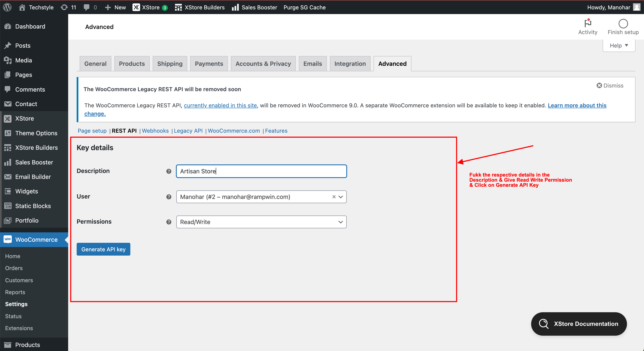This screenshot has height=351, width=644.
Task: Clear the selected user with the x
Action: coord(334,197)
